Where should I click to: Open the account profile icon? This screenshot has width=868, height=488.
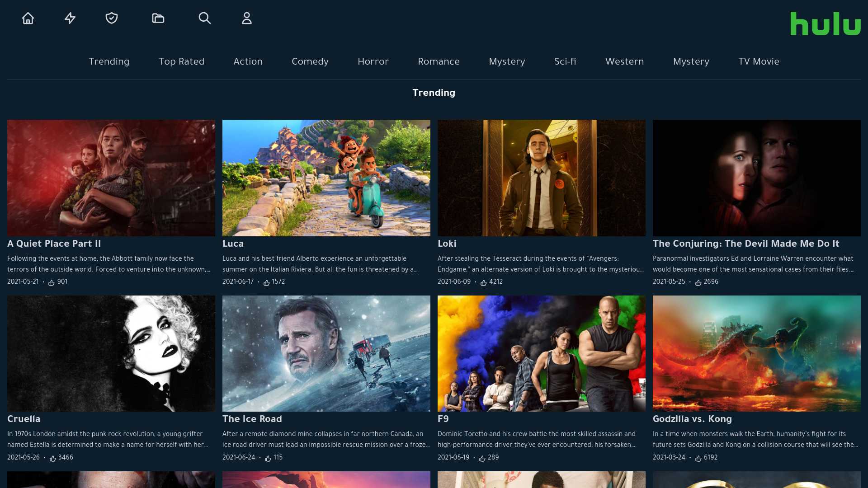click(247, 18)
